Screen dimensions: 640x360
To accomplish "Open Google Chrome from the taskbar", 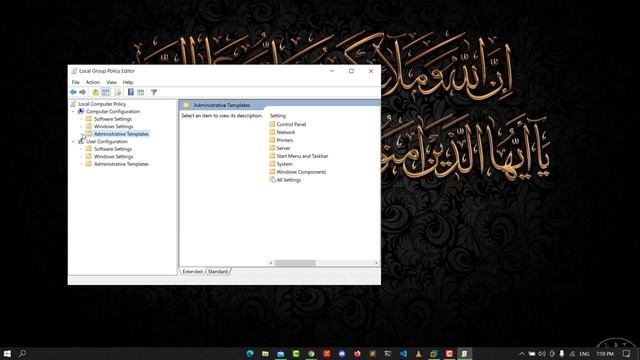I will 311,353.
